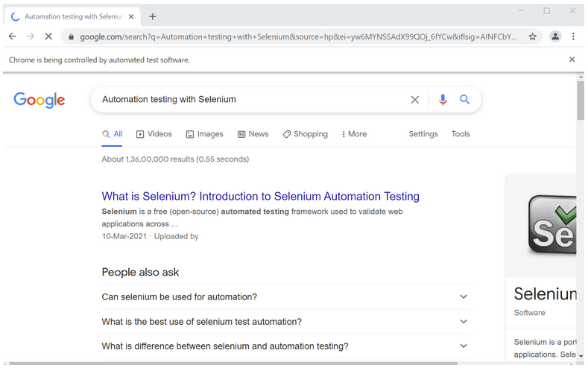Viewport: 588px width, 368px height.
Task: Go back to the previous page
Action: coord(13,36)
